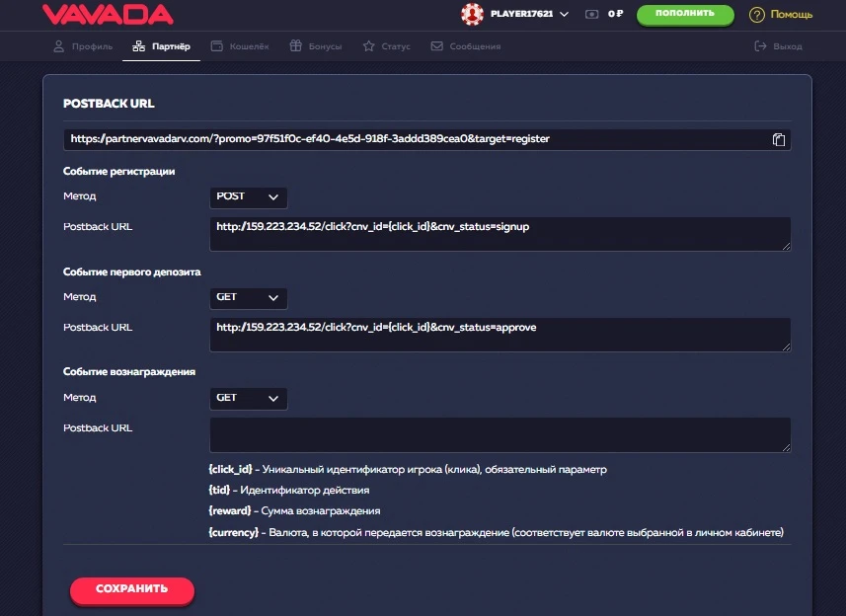Click the empty reward Postback URL field
Screen dimensions: 846x616
click(x=500, y=434)
